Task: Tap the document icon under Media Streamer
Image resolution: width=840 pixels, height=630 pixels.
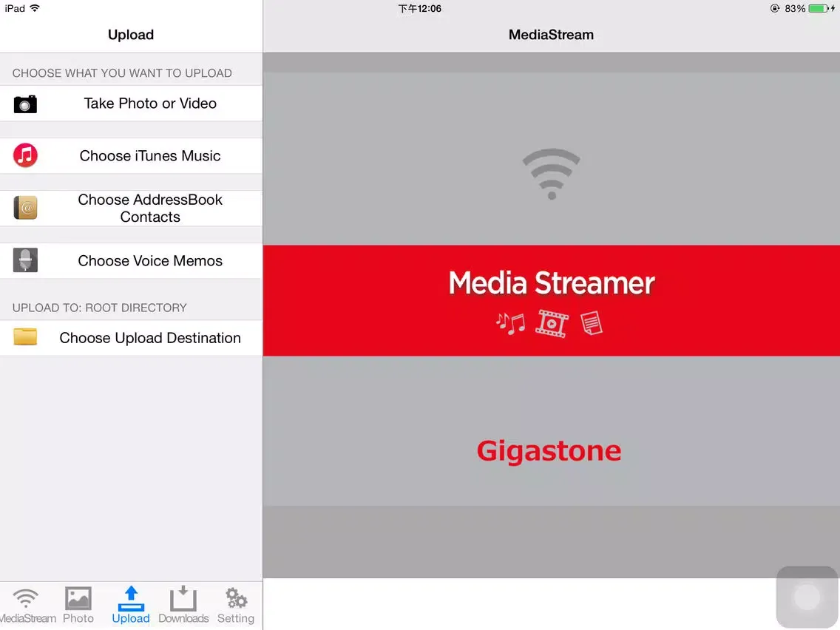Action: click(x=592, y=324)
